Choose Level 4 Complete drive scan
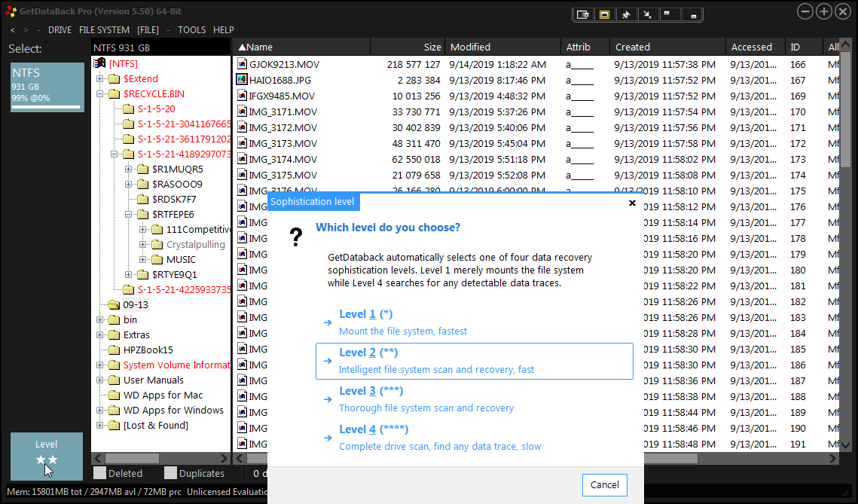Viewport: 858px width, 504px height. pyautogui.click(x=475, y=437)
